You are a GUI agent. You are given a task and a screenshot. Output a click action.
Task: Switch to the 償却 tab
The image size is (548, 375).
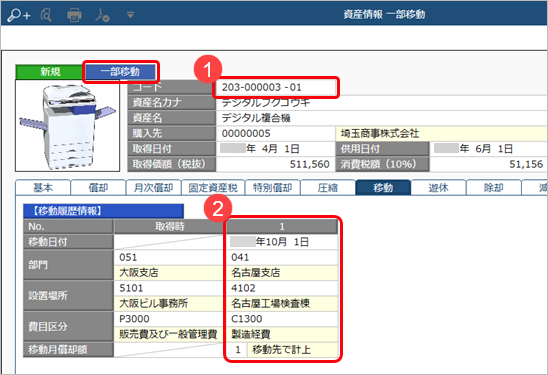click(x=98, y=188)
